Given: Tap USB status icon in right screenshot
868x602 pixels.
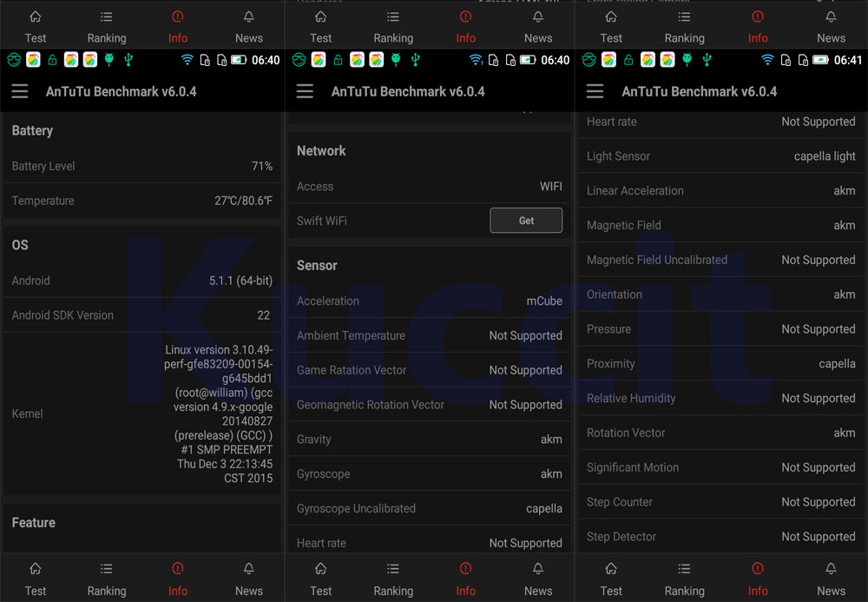Looking at the screenshot, I should pos(707,60).
